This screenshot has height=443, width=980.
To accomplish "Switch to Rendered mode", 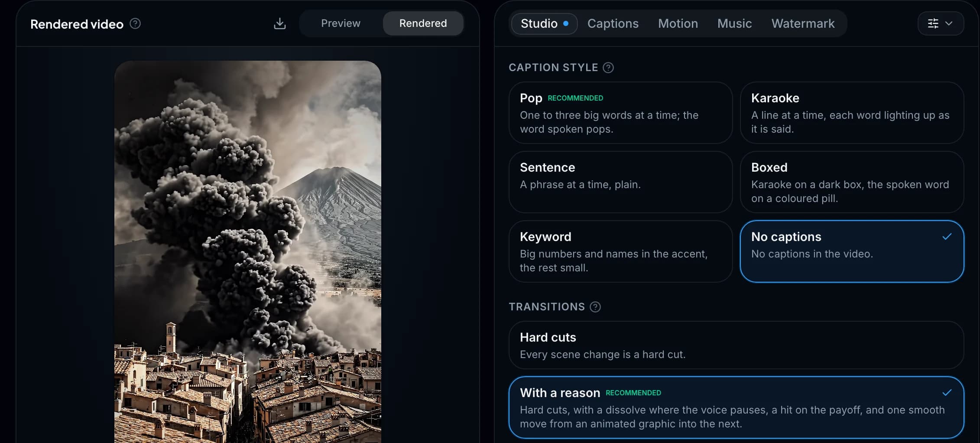I will pos(423,23).
